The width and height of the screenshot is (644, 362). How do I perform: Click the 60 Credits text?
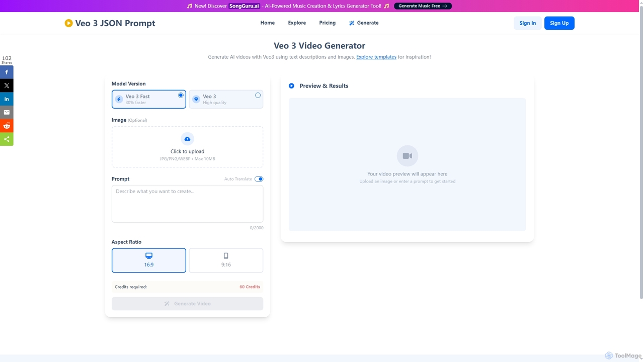[250, 287]
